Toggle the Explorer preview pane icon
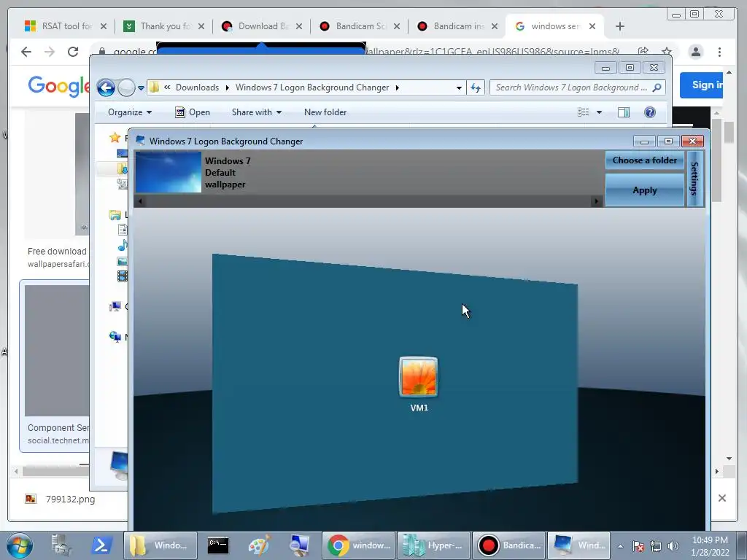 click(x=624, y=112)
